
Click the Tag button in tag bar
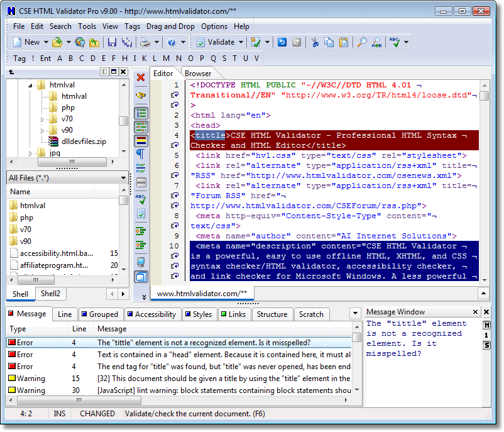tap(19, 58)
